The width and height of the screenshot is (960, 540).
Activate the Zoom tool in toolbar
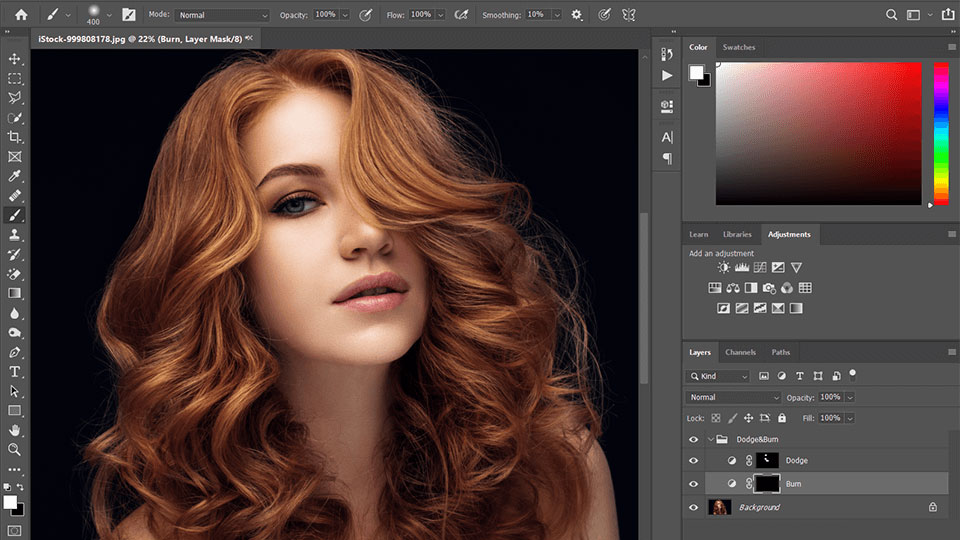tap(15, 449)
